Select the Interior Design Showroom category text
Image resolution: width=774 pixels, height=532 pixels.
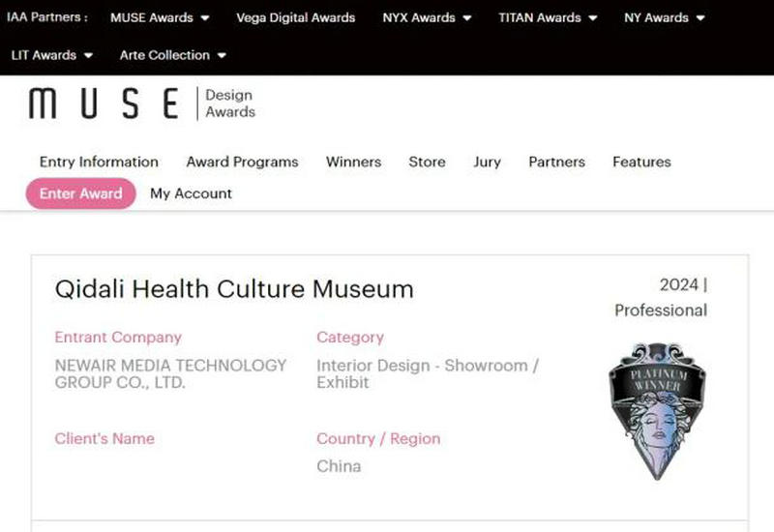tap(428, 373)
